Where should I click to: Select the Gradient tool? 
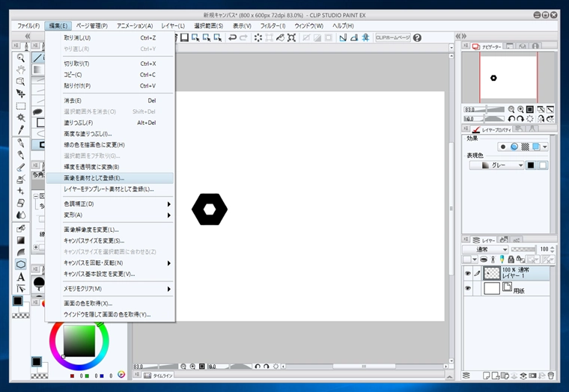click(21, 240)
